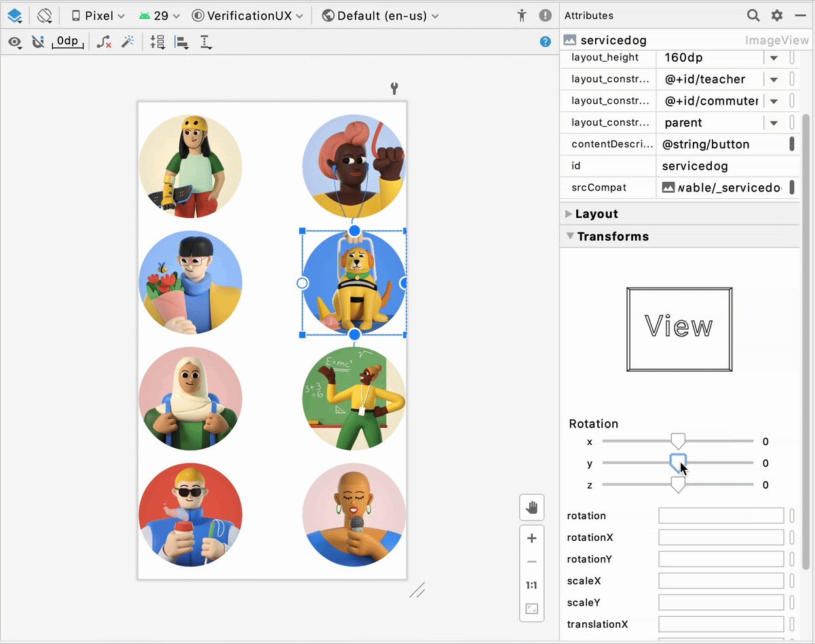This screenshot has width=815, height=644.
Task: Click the top constraint handle of servicedog
Action: tap(354, 231)
